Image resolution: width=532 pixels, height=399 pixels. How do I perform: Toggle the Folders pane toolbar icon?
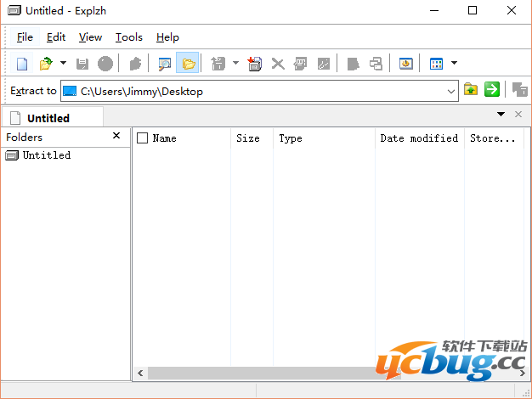pos(188,64)
